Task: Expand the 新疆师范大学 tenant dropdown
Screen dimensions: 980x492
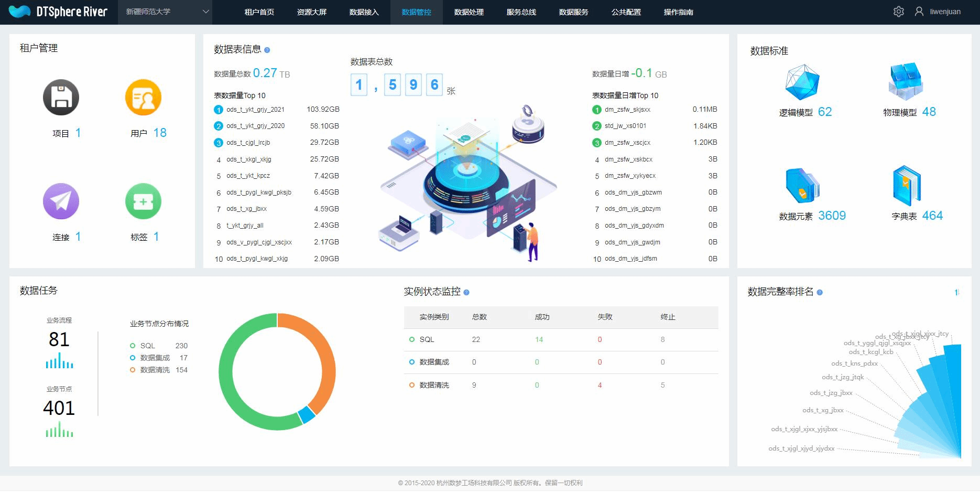Action: (167, 12)
